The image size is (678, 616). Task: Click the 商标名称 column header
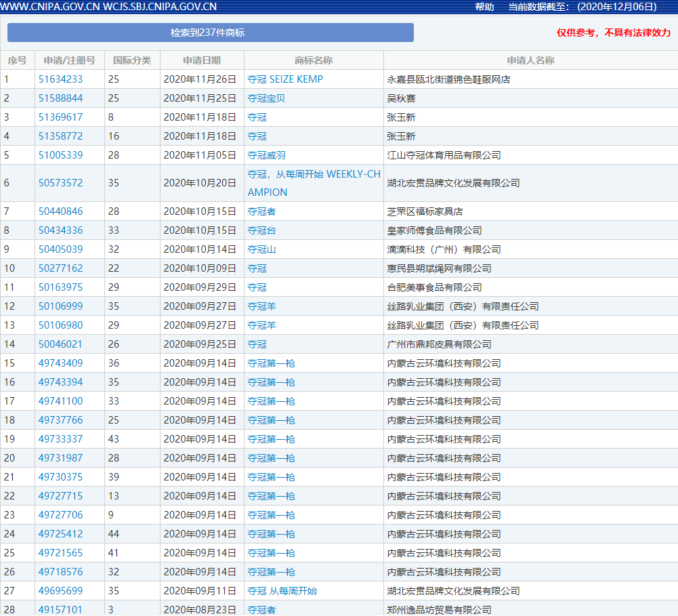pyautogui.click(x=315, y=60)
